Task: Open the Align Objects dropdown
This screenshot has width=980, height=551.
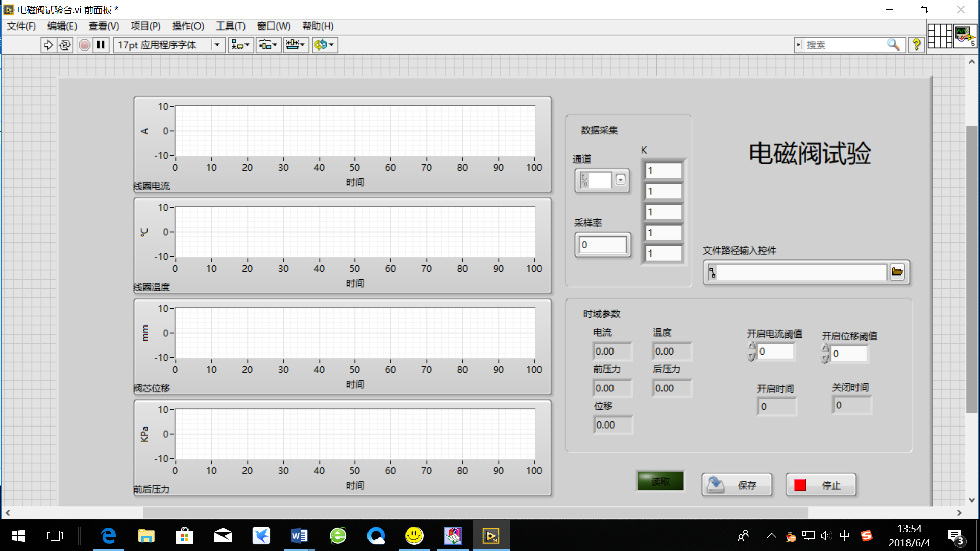Action: pyautogui.click(x=240, y=45)
